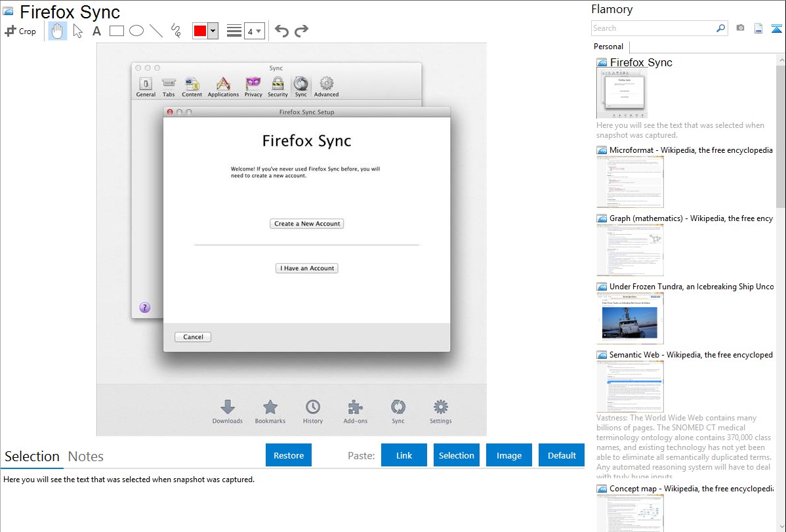Click the line thickness icon
The width and height of the screenshot is (786, 532).
pyautogui.click(x=234, y=31)
